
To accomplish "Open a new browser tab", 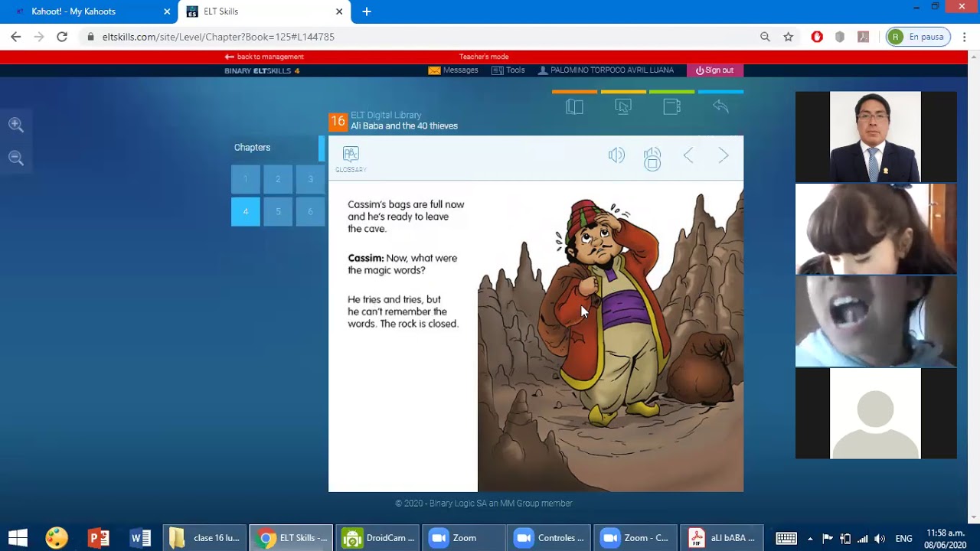I will (x=367, y=11).
